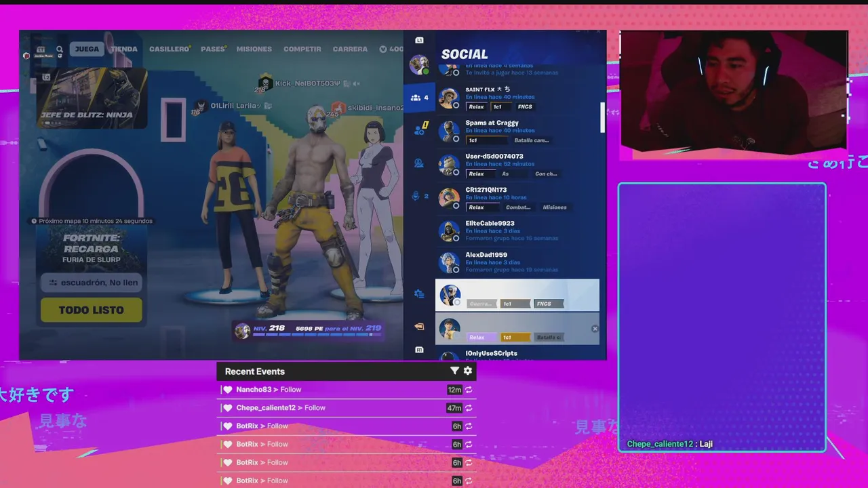This screenshot has height=488, width=868.
Task: Dismiss the highlighted friend row with the X
Action: 595,329
